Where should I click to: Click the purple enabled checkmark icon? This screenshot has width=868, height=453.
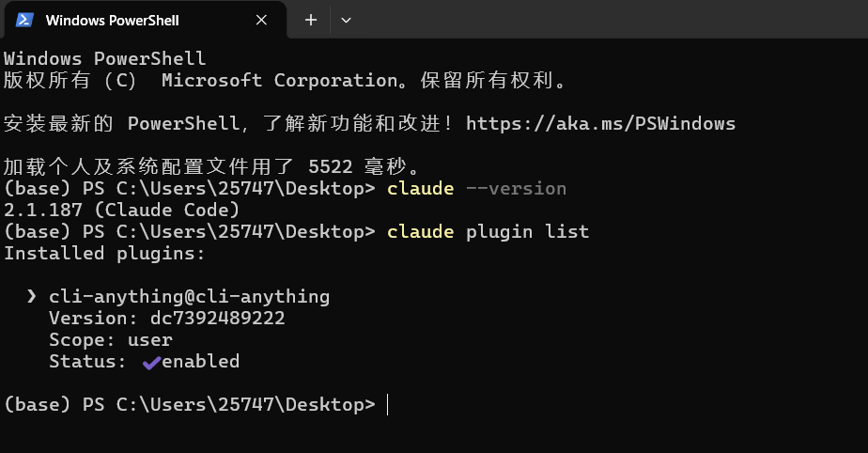151,363
